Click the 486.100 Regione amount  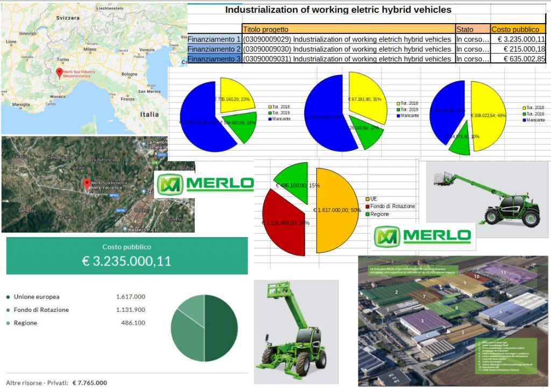133,323
